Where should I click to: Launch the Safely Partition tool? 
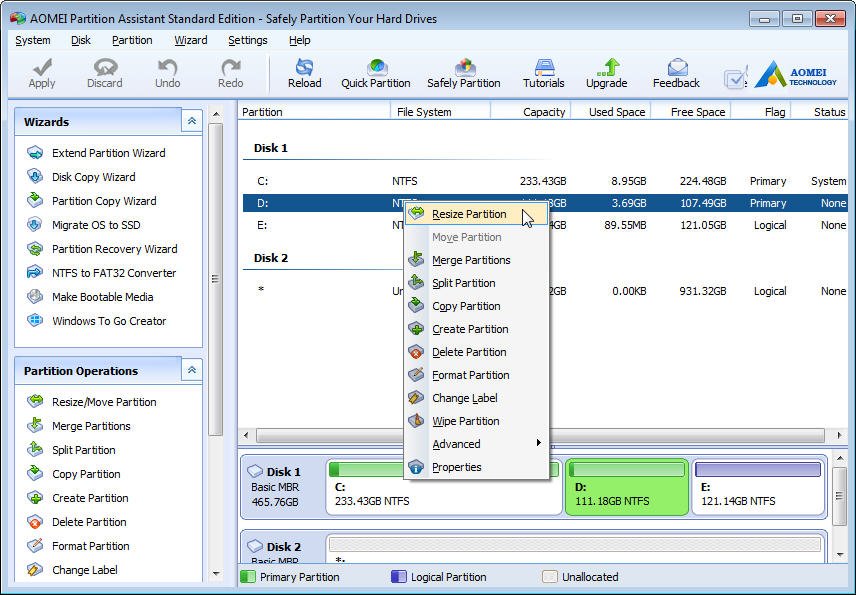click(463, 72)
